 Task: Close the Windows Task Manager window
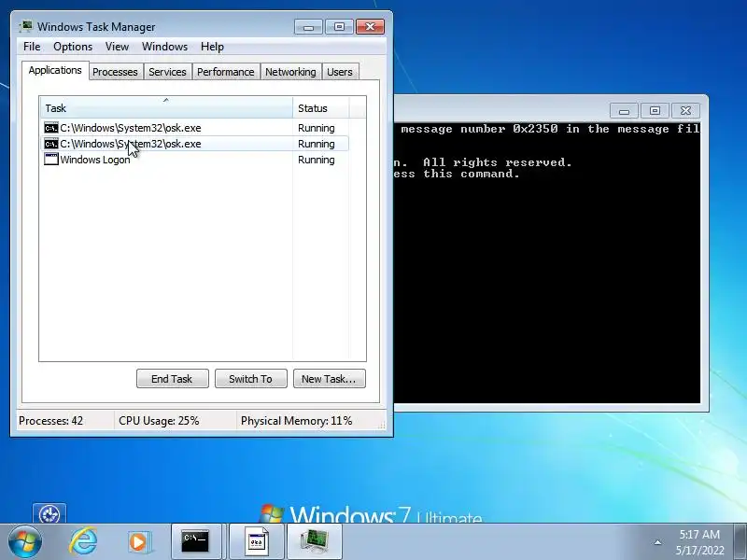(370, 27)
